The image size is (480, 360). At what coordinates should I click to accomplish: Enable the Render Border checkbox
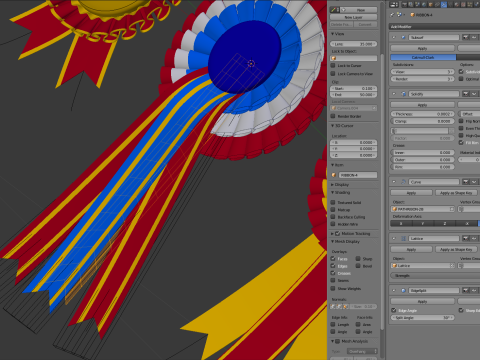point(333,116)
